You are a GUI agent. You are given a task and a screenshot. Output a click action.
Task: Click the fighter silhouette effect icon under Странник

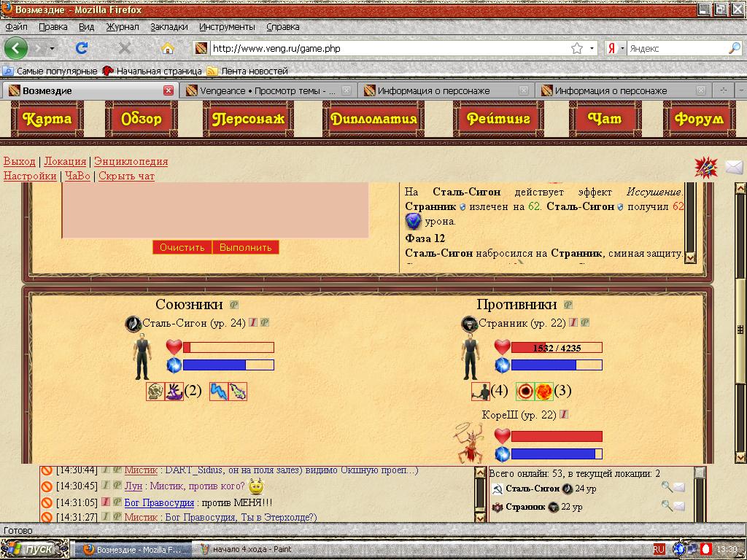coord(481,392)
